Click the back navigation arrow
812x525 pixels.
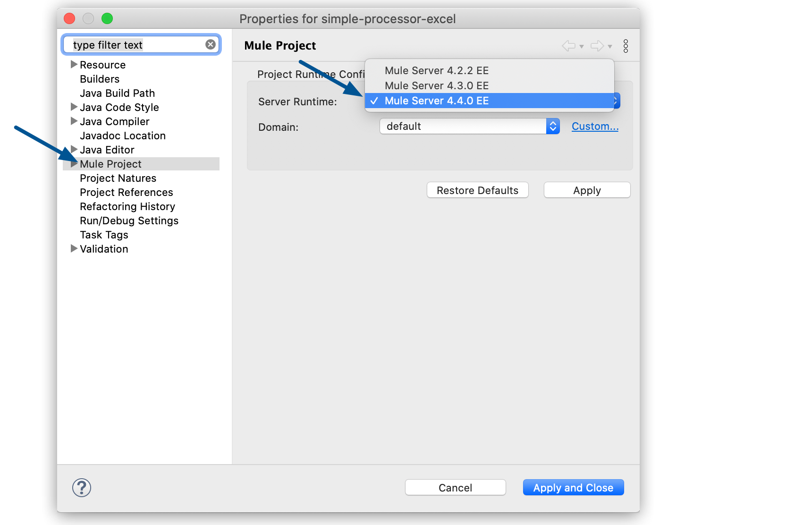click(x=568, y=46)
